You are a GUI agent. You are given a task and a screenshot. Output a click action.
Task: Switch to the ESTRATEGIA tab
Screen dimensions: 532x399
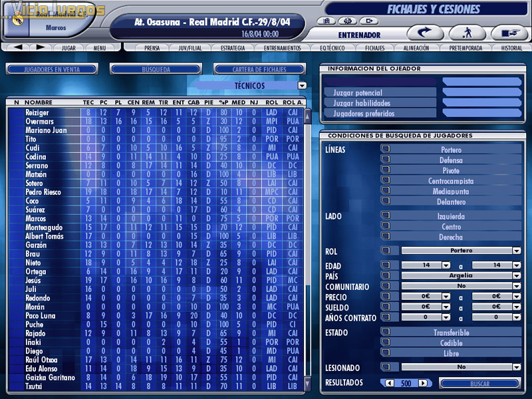[x=233, y=48]
